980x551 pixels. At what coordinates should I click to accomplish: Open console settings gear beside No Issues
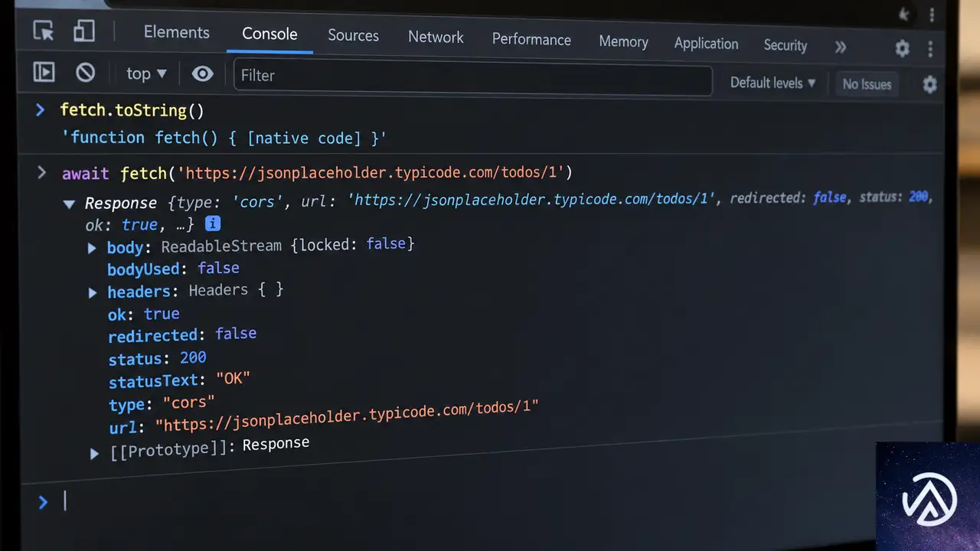click(x=929, y=84)
